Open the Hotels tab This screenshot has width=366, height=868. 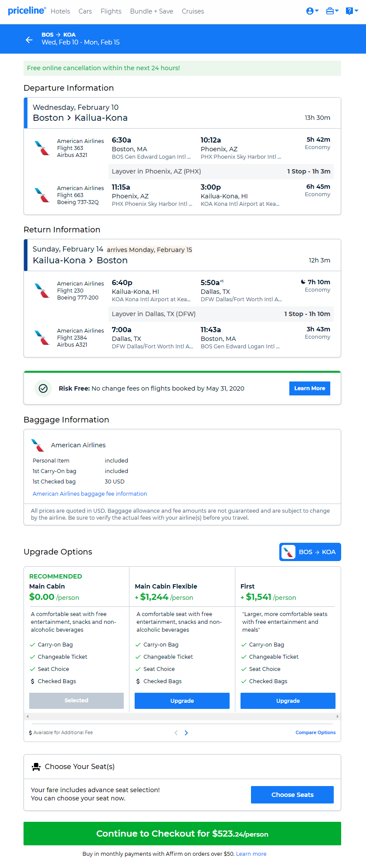60,11
